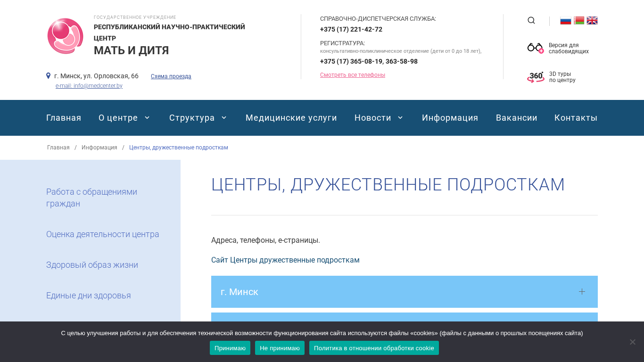Go to Медицинские услуги menu item
The width and height of the screenshot is (644, 362).
click(x=291, y=118)
